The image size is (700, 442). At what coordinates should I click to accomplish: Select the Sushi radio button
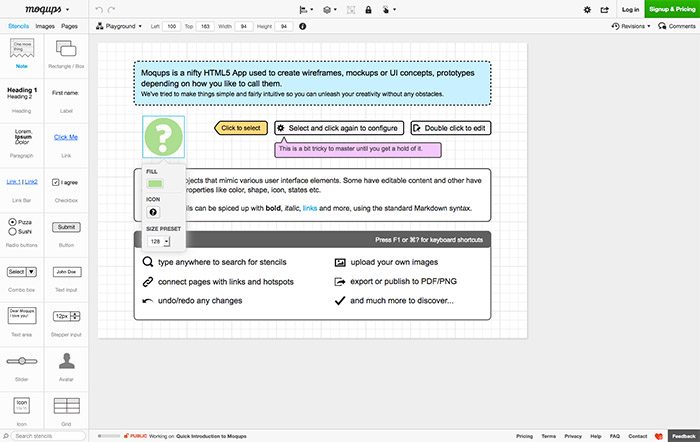pos(11,231)
